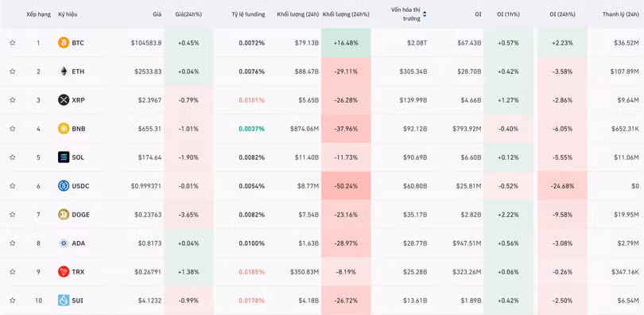Click USDC OI 24h change -24.68%

point(562,185)
